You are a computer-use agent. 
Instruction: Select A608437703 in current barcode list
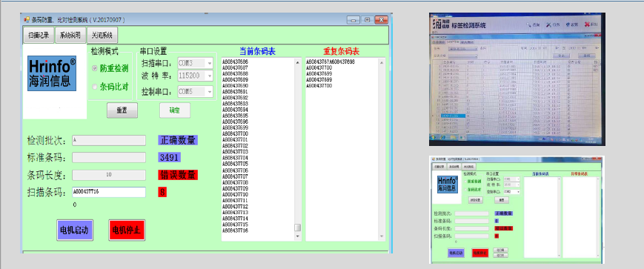(x=235, y=152)
